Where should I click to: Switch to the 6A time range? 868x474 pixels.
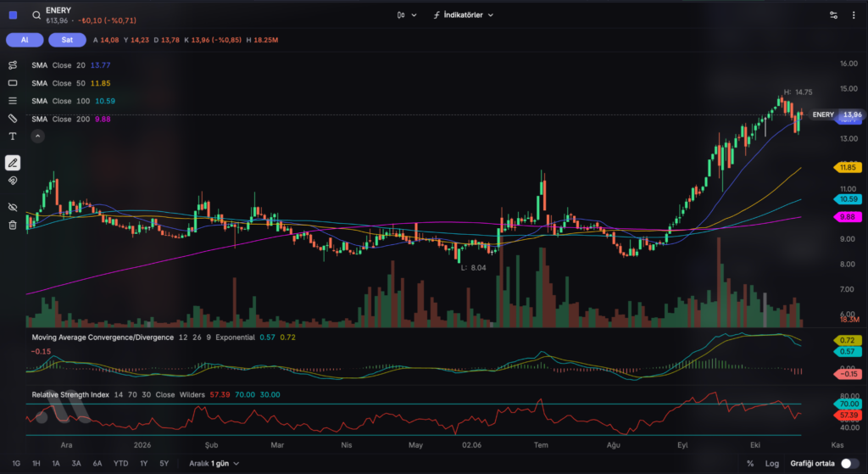click(97, 464)
